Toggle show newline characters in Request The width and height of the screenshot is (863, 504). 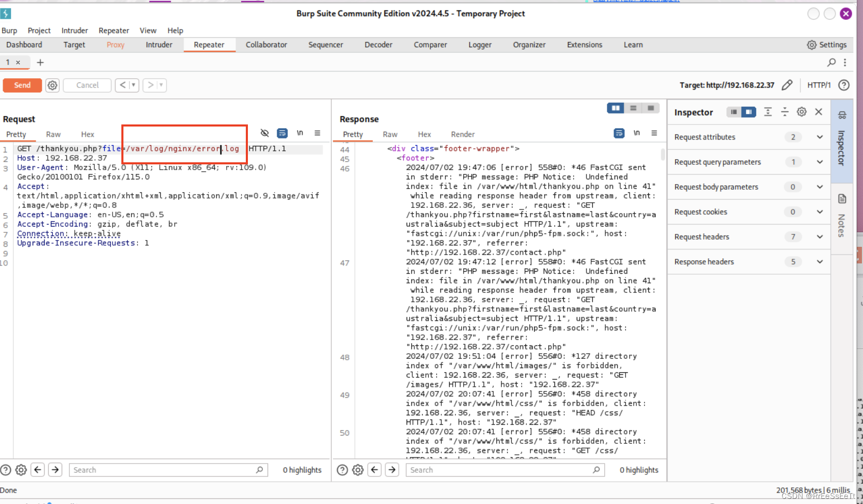(300, 133)
